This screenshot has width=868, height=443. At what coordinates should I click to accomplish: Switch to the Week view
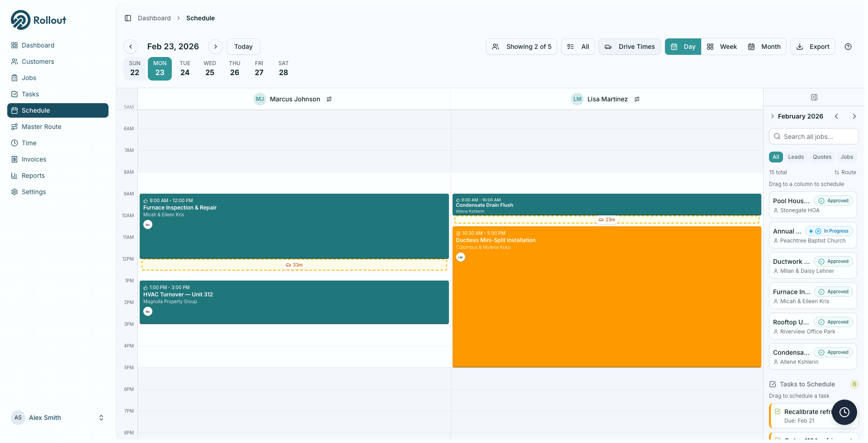722,47
